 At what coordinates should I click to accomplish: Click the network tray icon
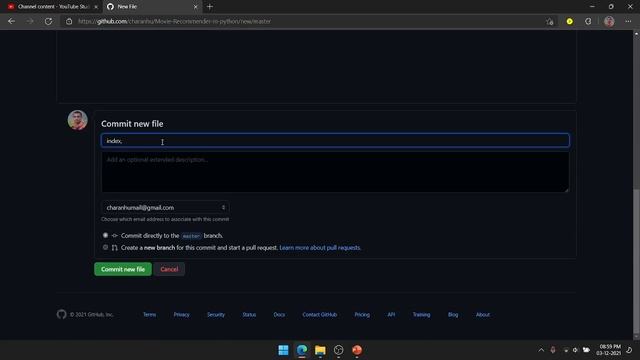[x=566, y=350]
